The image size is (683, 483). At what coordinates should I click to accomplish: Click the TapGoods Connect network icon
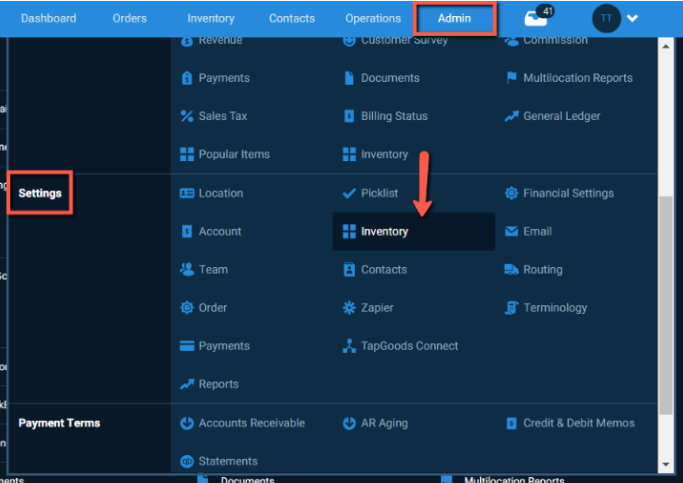pyautogui.click(x=349, y=346)
